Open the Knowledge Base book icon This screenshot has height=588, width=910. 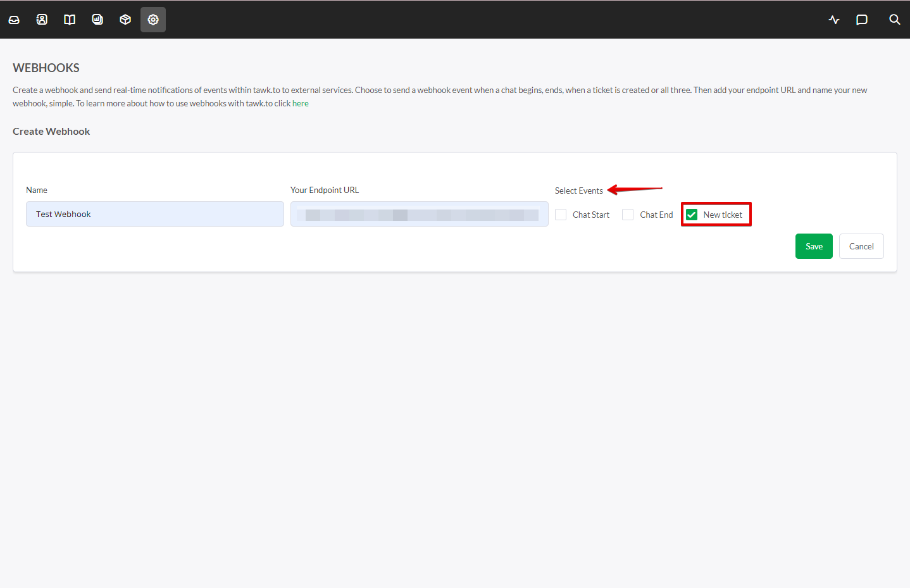[x=70, y=20]
